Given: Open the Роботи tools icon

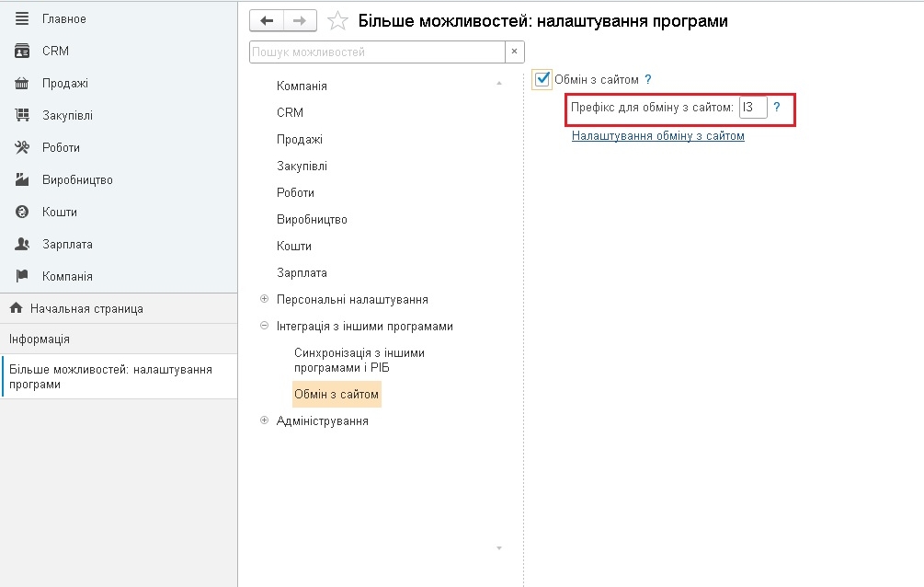Looking at the screenshot, I should point(22,147).
